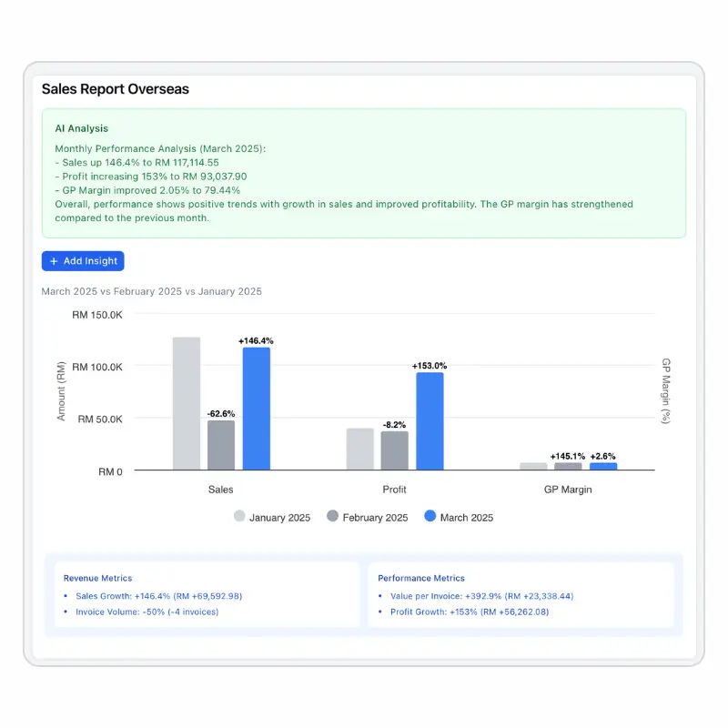Click the Invoice Volume -50% metric

[147, 612]
